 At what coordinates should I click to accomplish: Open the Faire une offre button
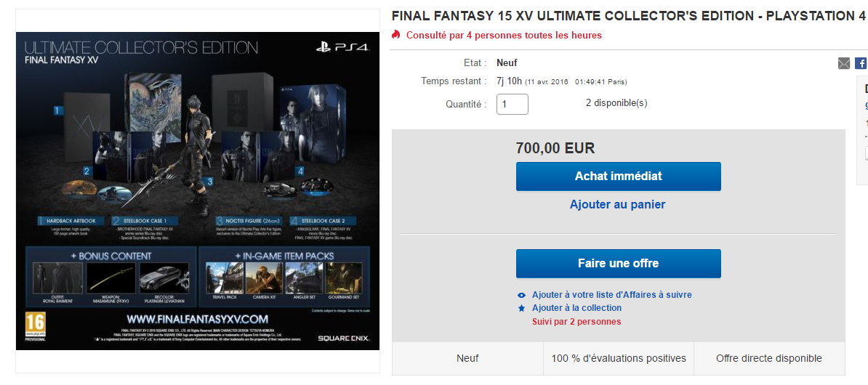[619, 264]
